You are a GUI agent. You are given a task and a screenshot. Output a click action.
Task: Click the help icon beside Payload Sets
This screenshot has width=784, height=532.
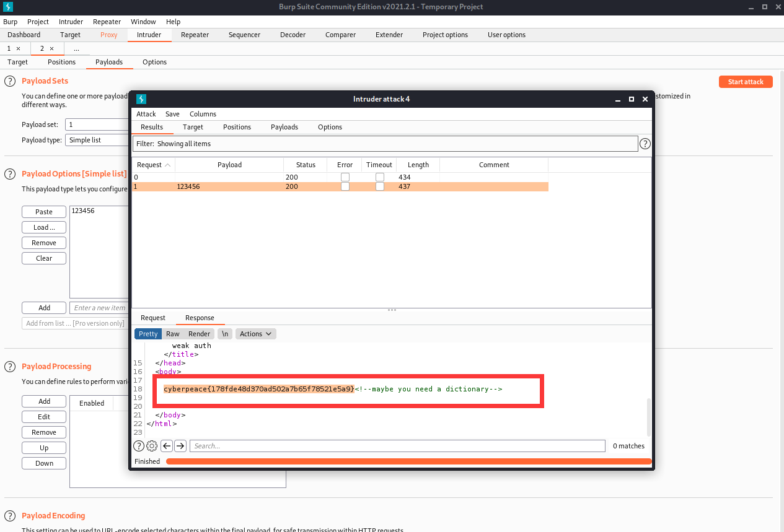(x=10, y=81)
